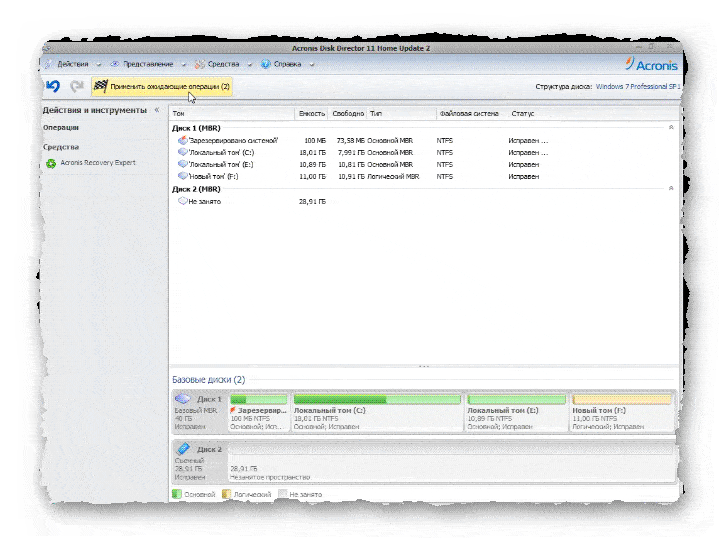Click the Действия menu icon
This screenshot has width=723, height=540.
click(x=49, y=64)
